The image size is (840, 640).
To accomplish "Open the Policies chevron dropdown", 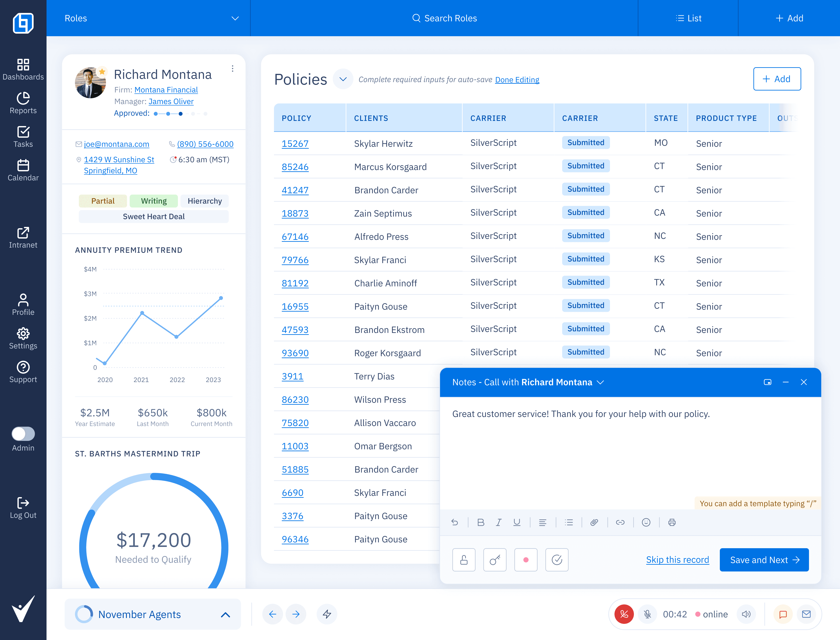I will 343,79.
